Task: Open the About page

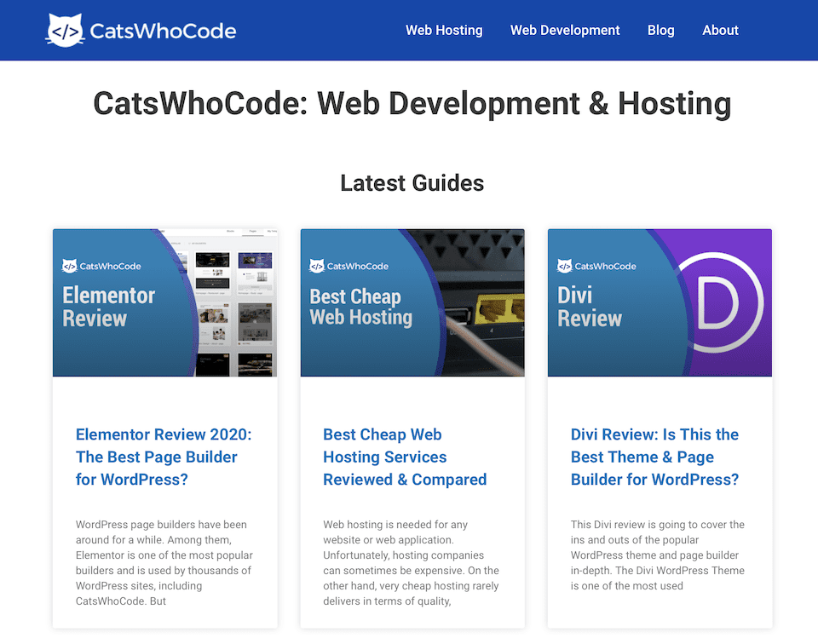Action: point(720,30)
